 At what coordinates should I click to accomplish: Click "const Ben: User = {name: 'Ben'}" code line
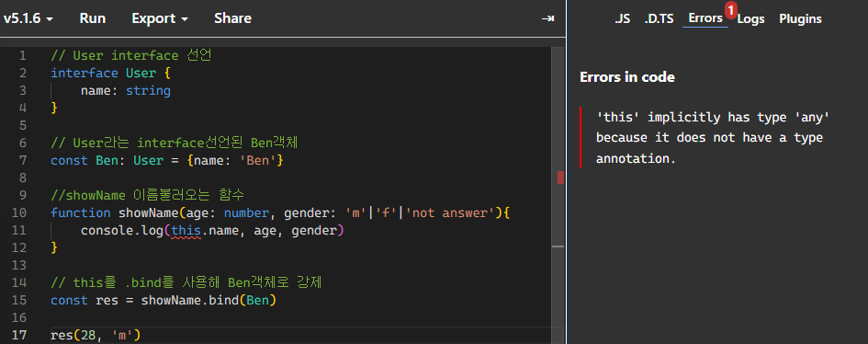(167, 161)
